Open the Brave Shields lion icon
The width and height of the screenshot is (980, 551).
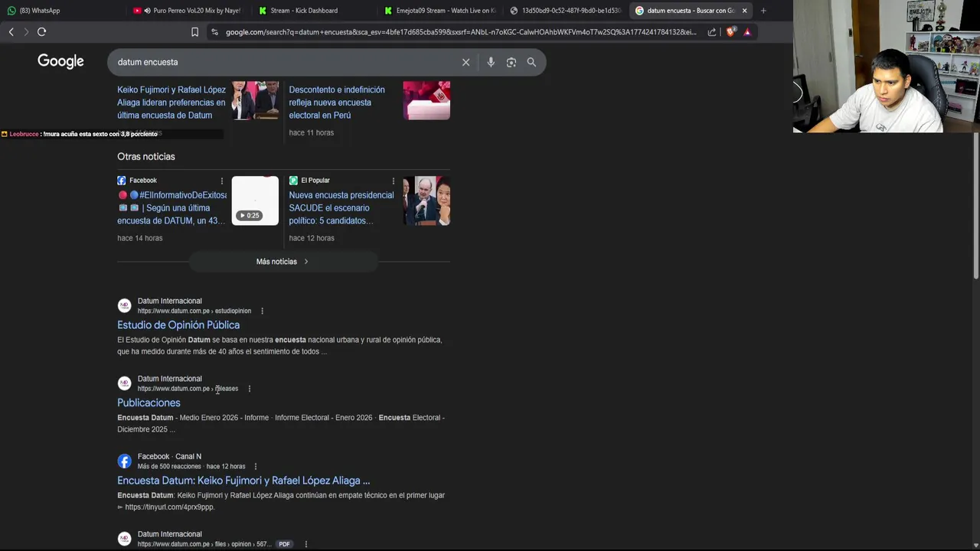point(730,32)
